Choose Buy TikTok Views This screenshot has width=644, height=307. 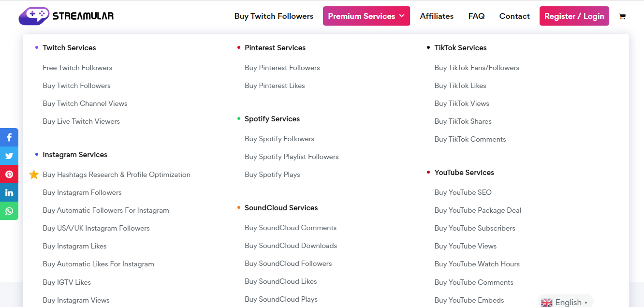tap(462, 103)
